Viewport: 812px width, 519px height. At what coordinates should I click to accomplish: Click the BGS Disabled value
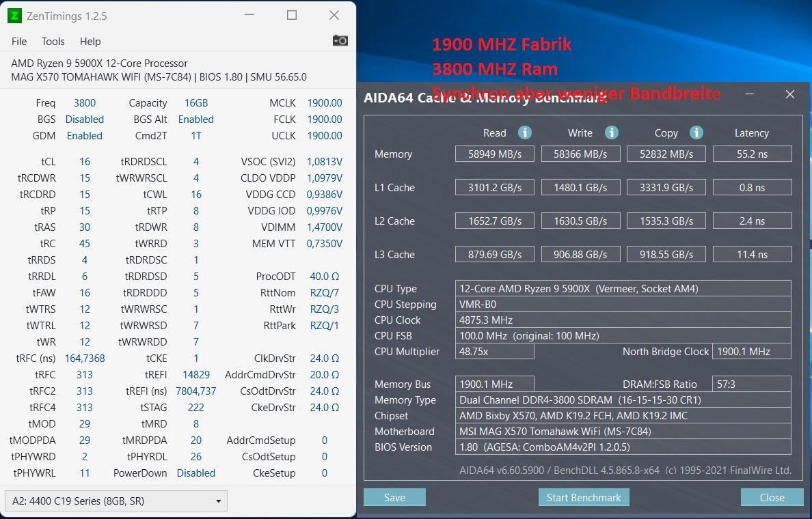coord(84,120)
